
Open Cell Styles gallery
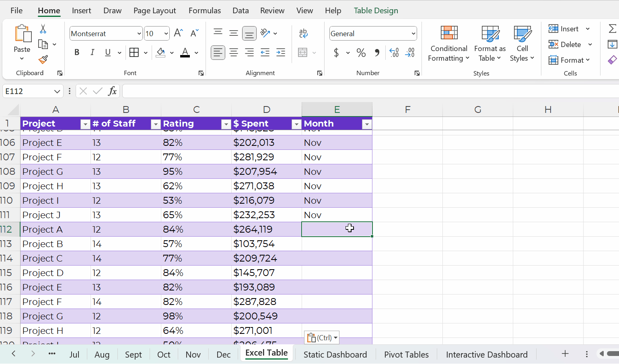coord(522,43)
